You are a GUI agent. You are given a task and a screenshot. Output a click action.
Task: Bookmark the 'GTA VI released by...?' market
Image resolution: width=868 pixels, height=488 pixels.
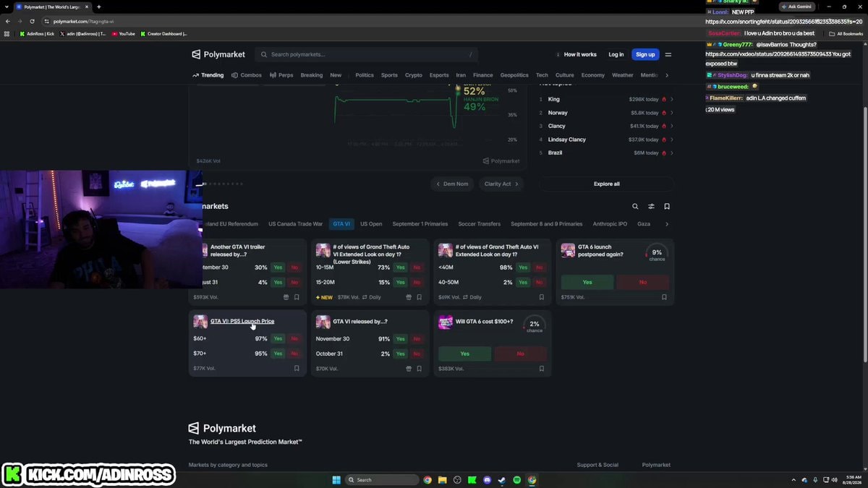point(420,368)
